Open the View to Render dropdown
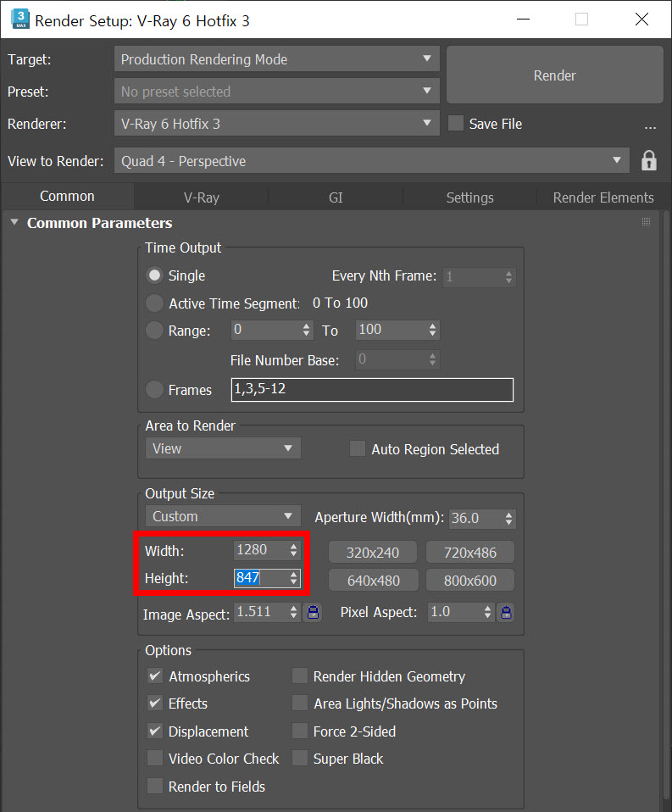Screen dimensions: 672x812 tap(371, 160)
